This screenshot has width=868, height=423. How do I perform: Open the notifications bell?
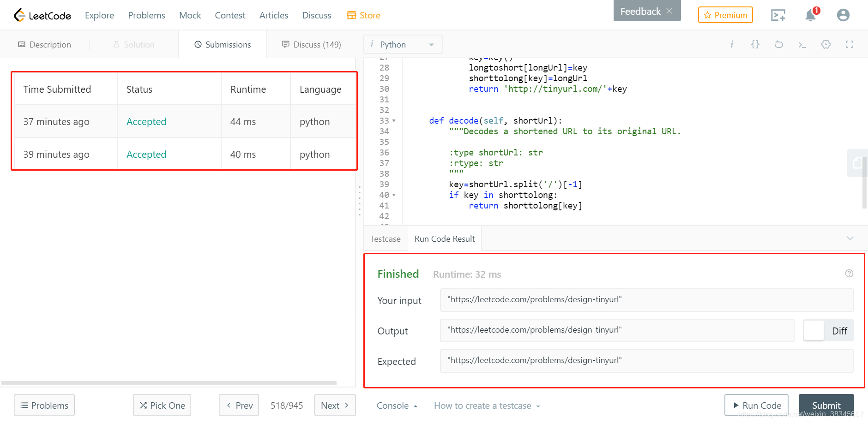click(811, 15)
